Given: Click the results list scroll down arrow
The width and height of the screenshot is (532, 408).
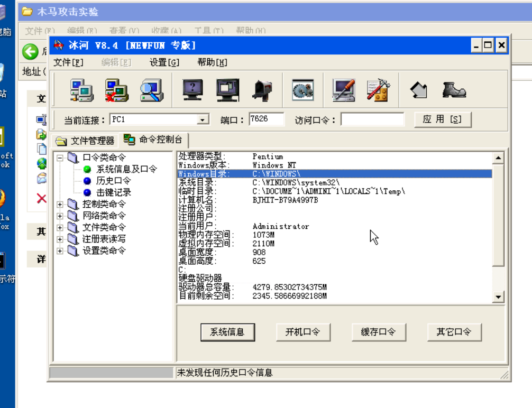Looking at the screenshot, I should [x=498, y=297].
